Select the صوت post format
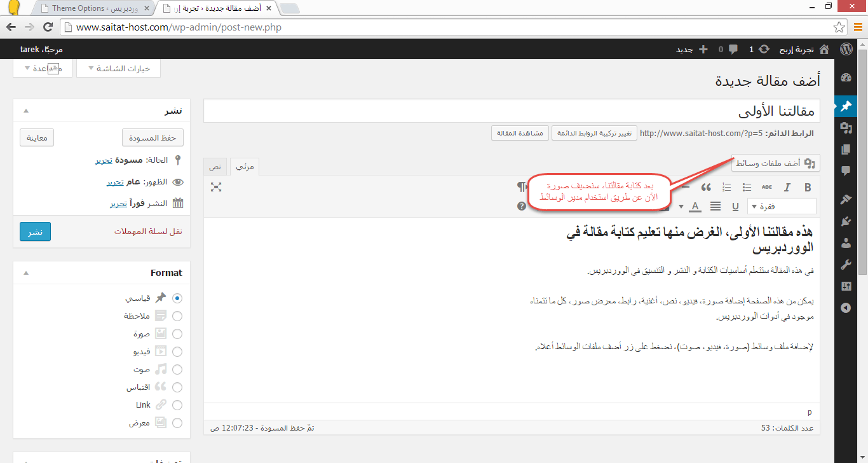This screenshot has height=463, width=868. point(177,369)
